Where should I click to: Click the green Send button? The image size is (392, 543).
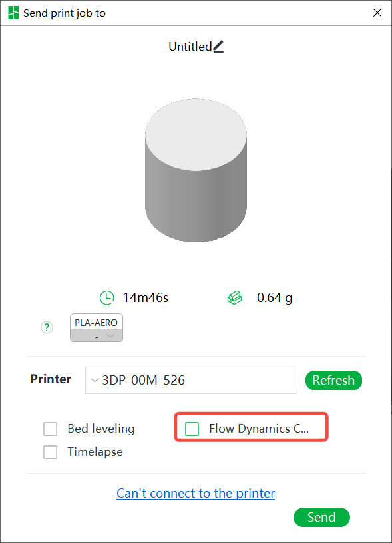click(x=321, y=517)
